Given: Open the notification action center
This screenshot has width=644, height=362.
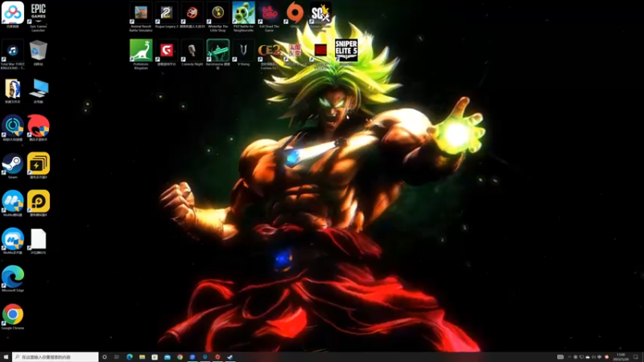Looking at the screenshot, I should click(636, 357).
